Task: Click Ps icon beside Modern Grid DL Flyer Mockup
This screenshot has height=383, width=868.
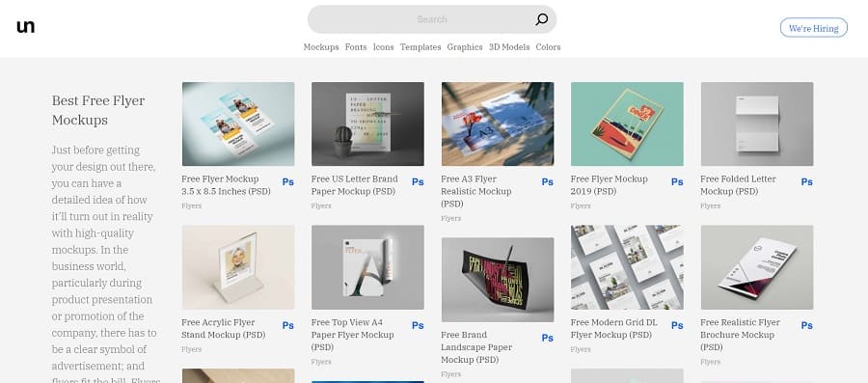Action: (677, 325)
